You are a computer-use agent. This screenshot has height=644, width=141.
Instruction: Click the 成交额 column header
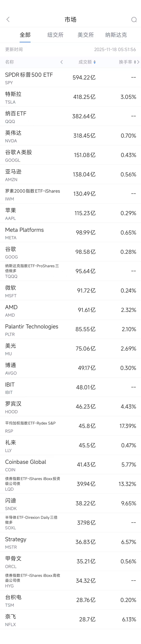[85, 62]
